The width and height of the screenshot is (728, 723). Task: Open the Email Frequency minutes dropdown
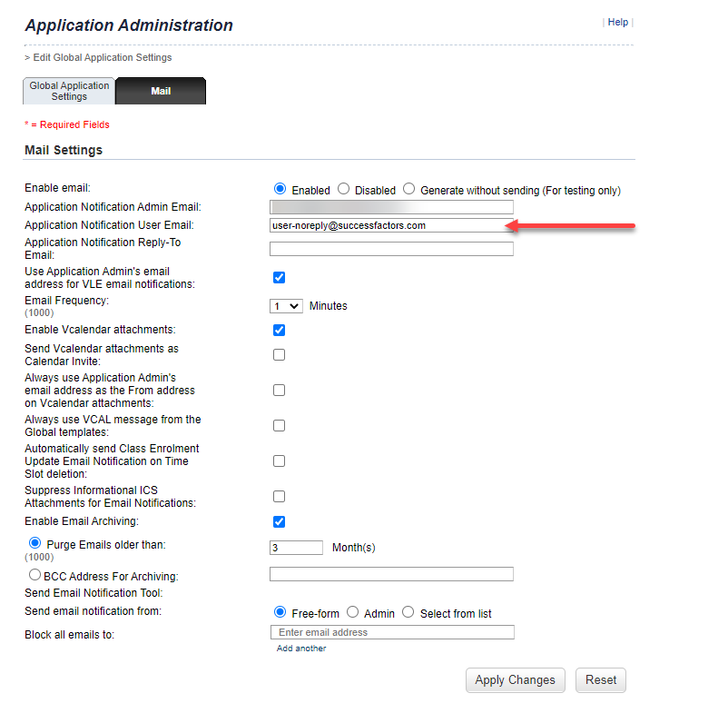coord(286,306)
